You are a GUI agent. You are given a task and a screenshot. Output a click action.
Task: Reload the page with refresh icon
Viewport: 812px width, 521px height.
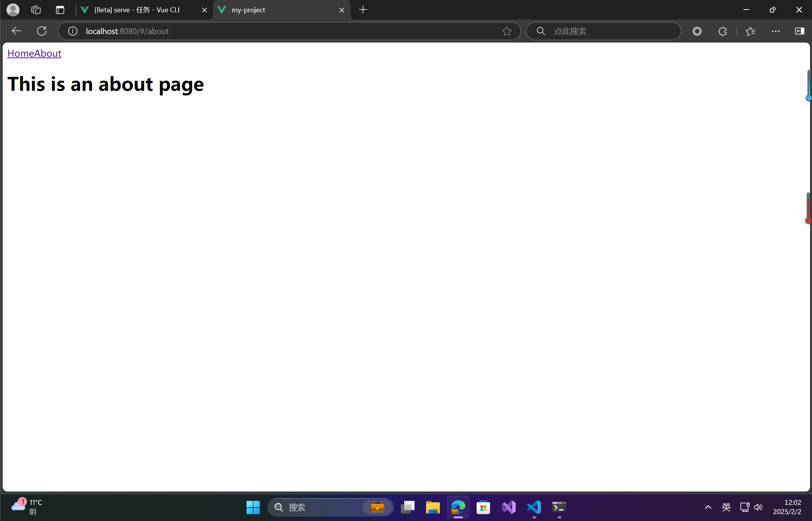42,31
